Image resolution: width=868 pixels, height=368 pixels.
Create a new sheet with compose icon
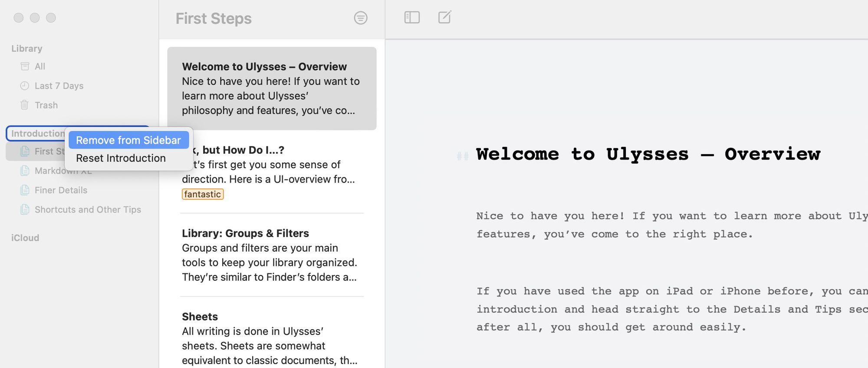(444, 17)
